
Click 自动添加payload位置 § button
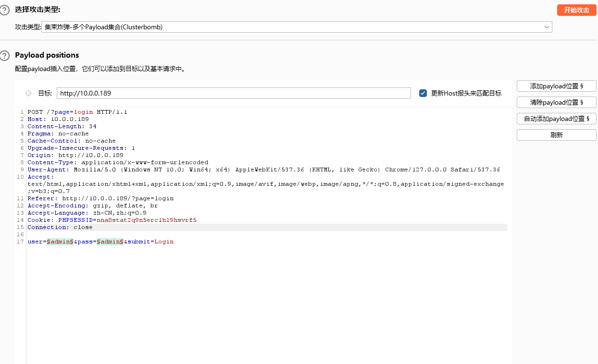pos(556,119)
